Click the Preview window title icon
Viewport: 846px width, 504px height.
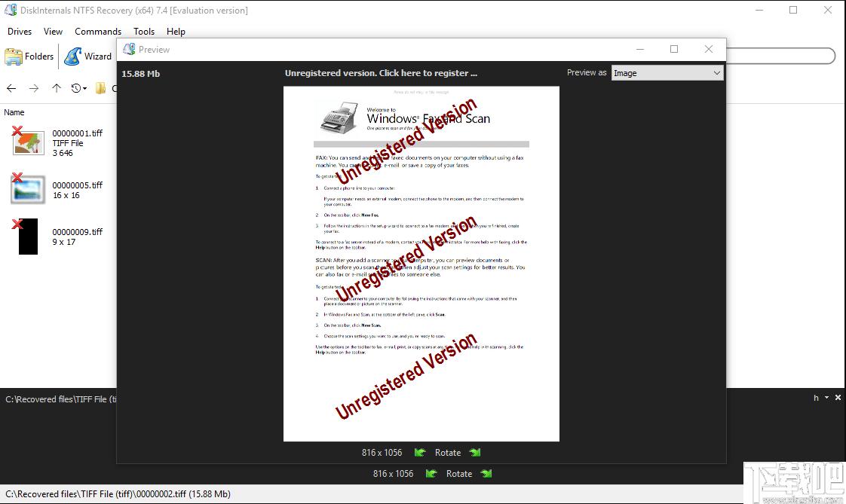tap(129, 49)
